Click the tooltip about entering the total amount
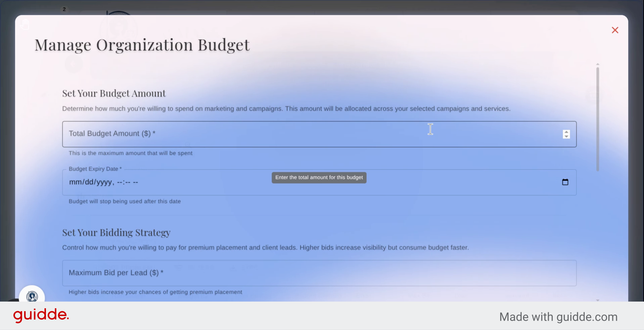 (x=319, y=178)
